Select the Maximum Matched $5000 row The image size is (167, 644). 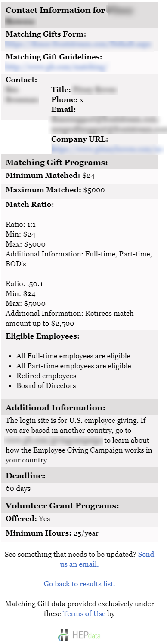pos(79,190)
